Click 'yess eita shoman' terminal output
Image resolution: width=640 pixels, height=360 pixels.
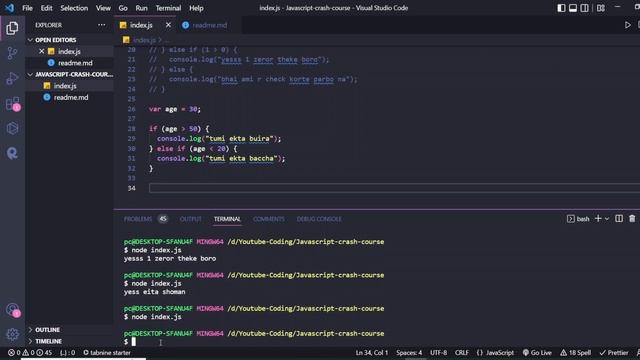tap(154, 292)
